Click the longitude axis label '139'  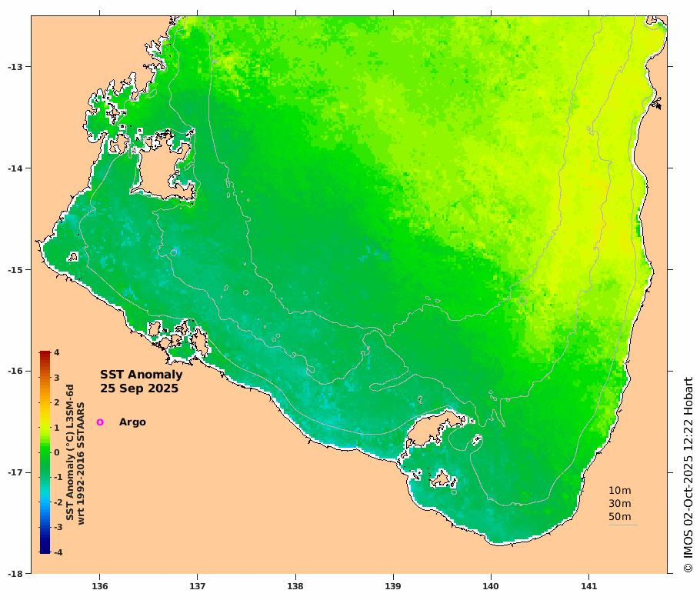tap(393, 586)
